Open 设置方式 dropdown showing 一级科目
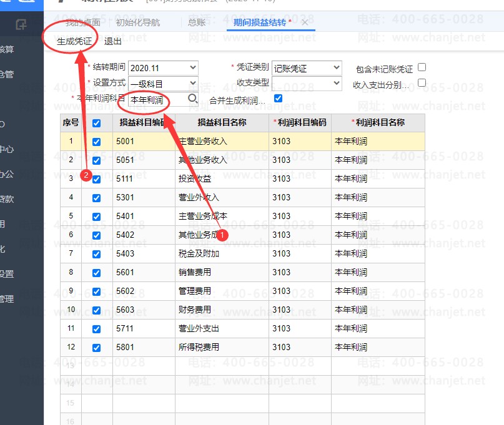This screenshot has width=504, height=425. coord(163,84)
